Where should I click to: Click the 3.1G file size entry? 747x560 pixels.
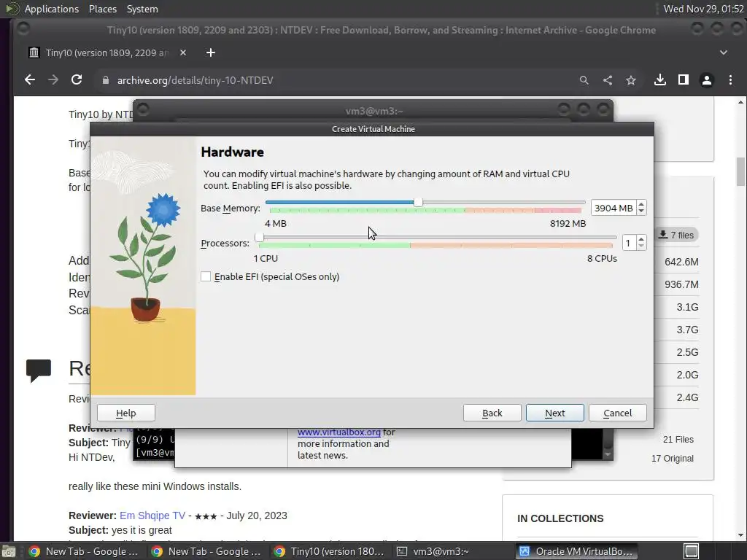687,307
